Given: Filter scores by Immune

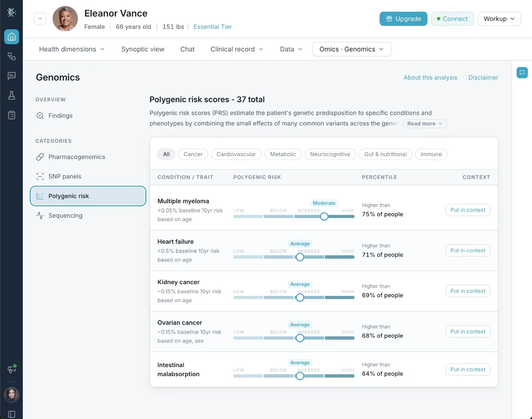Looking at the screenshot, I should pyautogui.click(x=431, y=154).
